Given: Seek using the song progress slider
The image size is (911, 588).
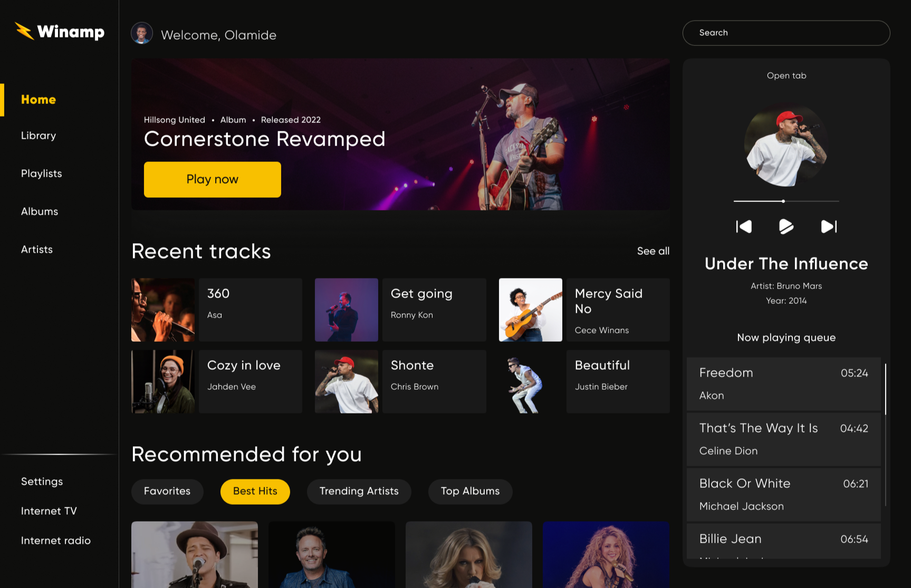Looking at the screenshot, I should (x=786, y=201).
